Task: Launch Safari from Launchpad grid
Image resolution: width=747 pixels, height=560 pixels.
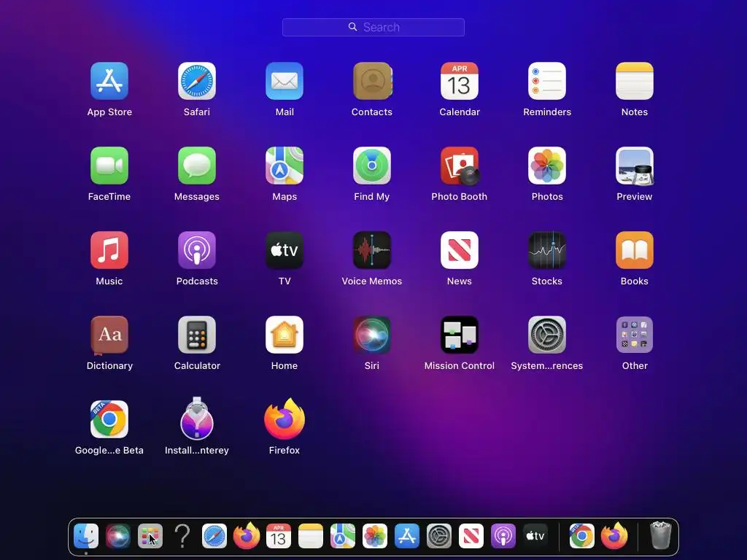Action: (x=197, y=81)
